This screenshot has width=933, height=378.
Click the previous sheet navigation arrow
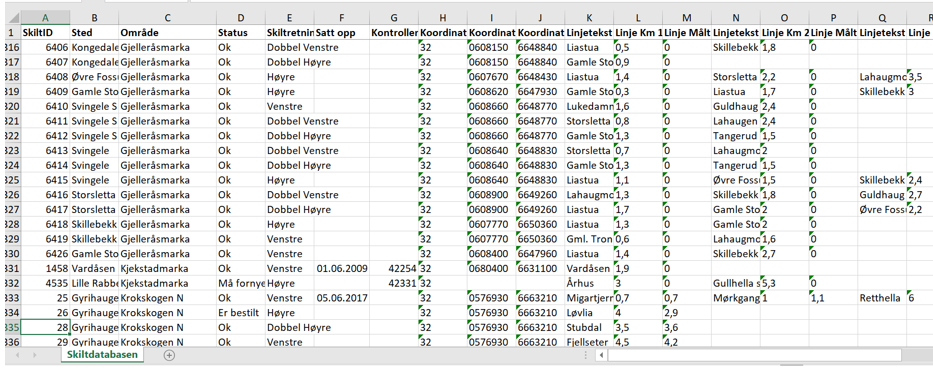pos(18,355)
